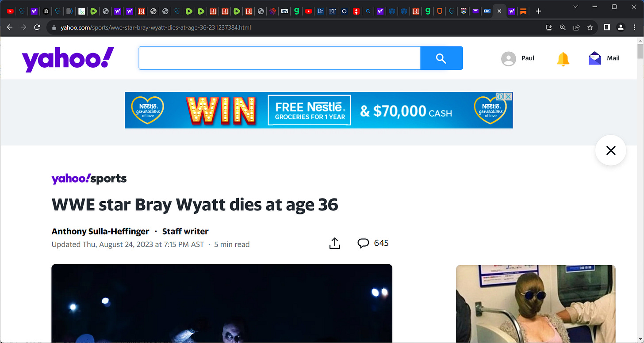644x343 pixels.
Task: Click the Staff writer label
Action: [185, 231]
